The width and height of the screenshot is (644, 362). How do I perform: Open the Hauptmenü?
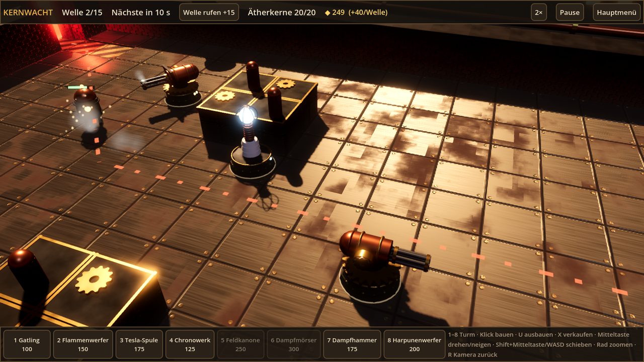[x=617, y=13]
